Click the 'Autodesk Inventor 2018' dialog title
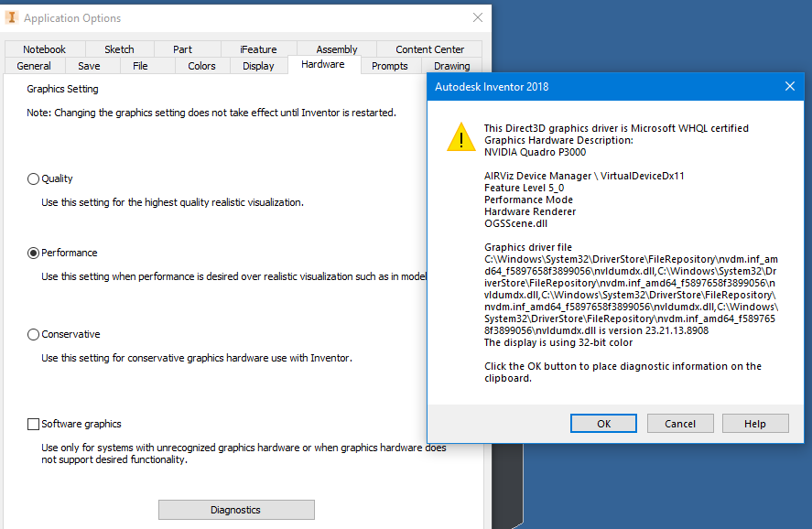The image size is (812, 529). [x=492, y=86]
